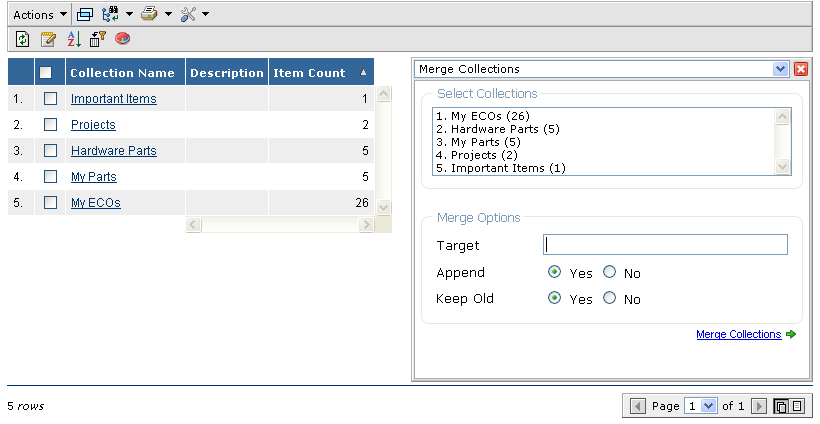Viewport: 820px width, 424px height.
Task: Click the overlapping windows icon beside Actions
Action: pos(86,14)
